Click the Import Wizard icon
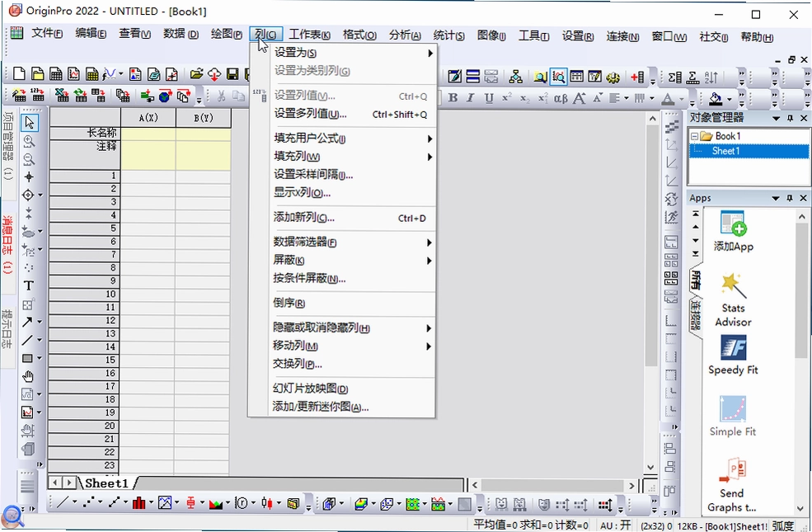This screenshot has width=812, height=532. coord(19,96)
